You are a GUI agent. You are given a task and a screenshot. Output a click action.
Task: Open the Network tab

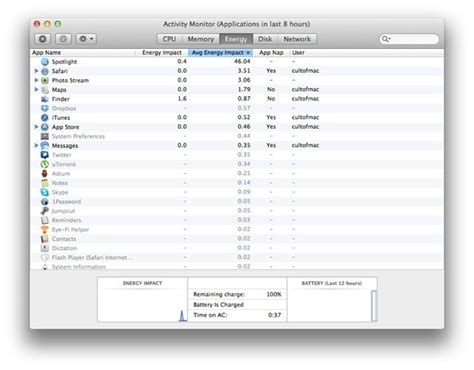297,39
